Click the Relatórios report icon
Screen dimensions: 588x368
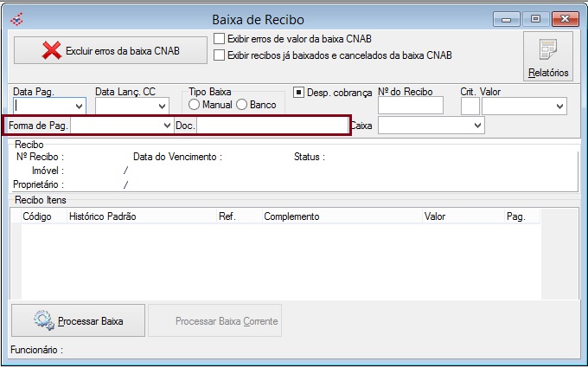click(548, 50)
